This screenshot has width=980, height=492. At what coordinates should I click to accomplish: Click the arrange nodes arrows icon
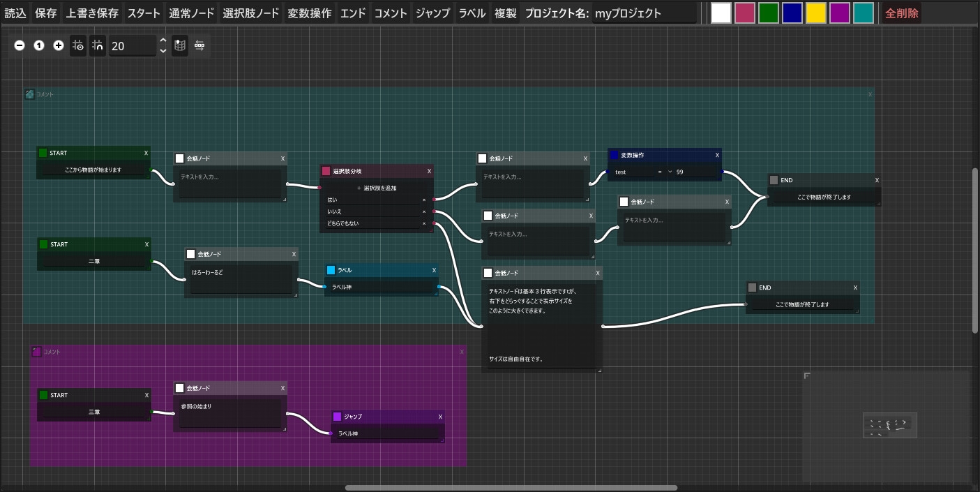click(199, 45)
